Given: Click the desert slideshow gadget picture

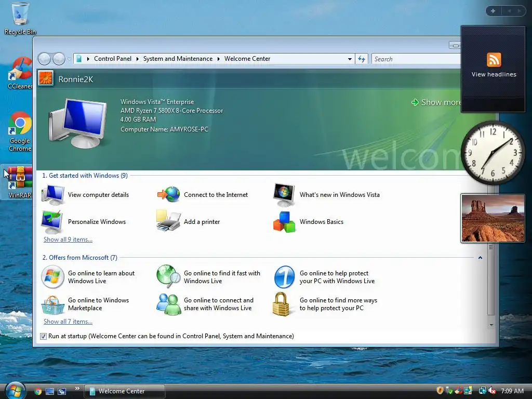Looking at the screenshot, I should click(x=493, y=218).
